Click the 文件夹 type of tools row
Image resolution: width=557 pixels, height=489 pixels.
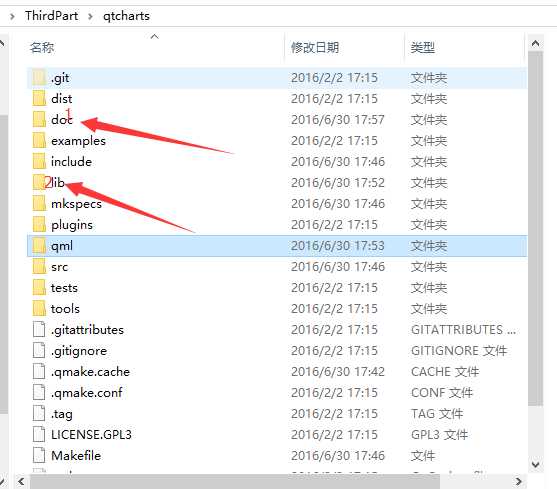[x=429, y=309]
